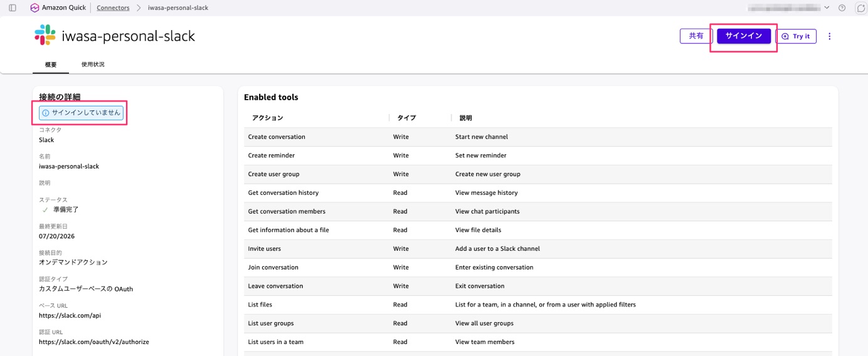The image size is (868, 356).
Task: Click the Slack logo icon
Action: [x=45, y=35]
